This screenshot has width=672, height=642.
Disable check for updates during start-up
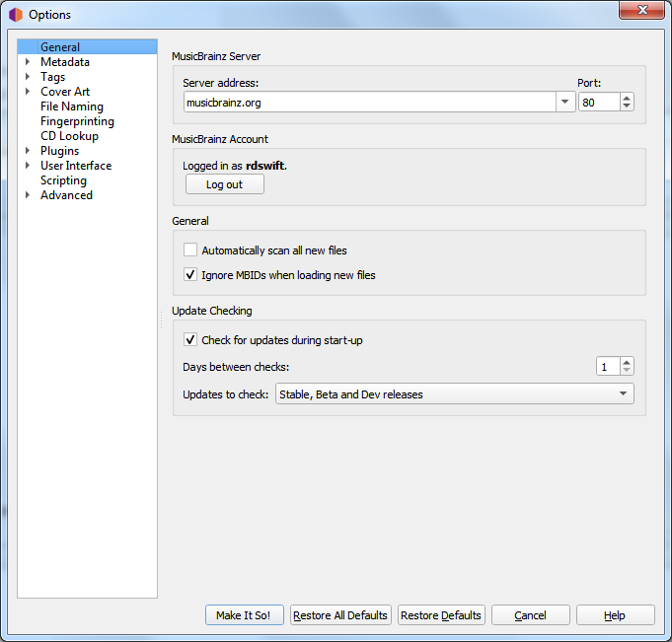(x=191, y=340)
